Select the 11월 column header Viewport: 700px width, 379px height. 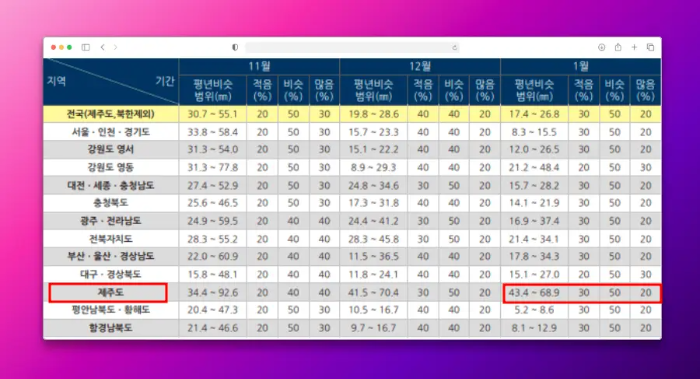point(259,67)
